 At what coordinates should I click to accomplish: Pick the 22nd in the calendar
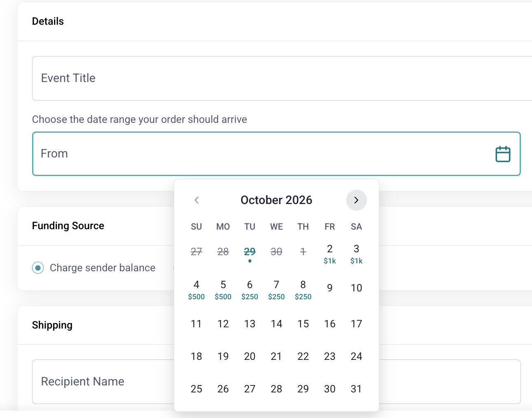pos(303,357)
